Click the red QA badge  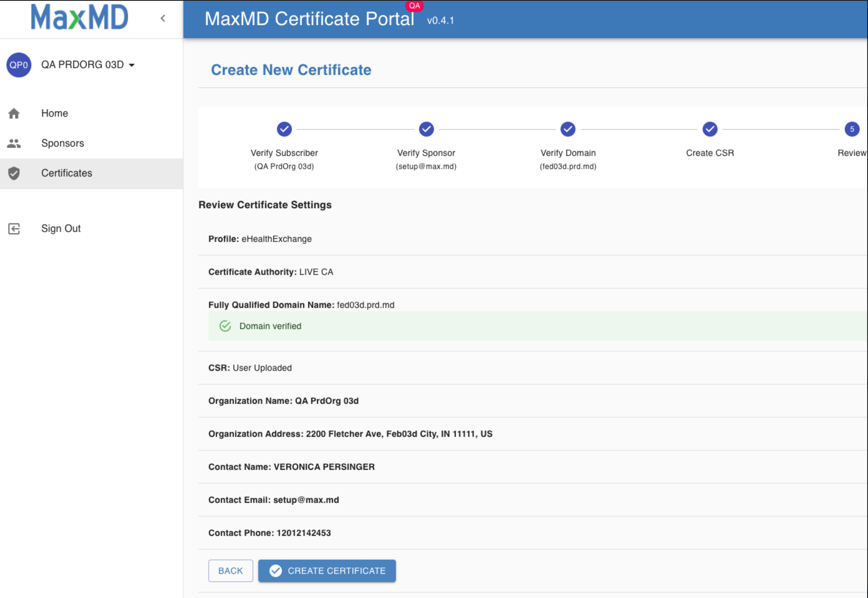414,6
